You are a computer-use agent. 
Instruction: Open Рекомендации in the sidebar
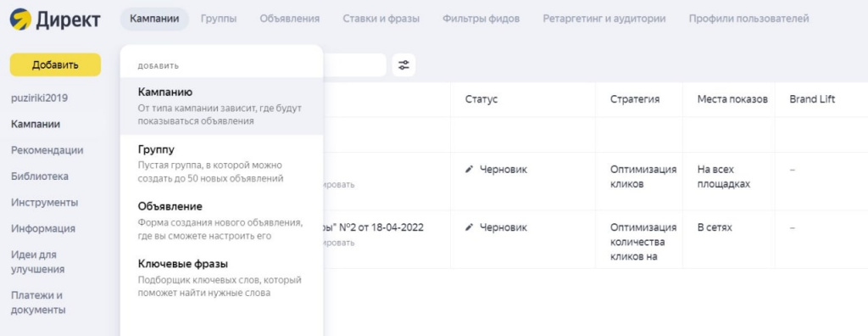[x=47, y=150]
